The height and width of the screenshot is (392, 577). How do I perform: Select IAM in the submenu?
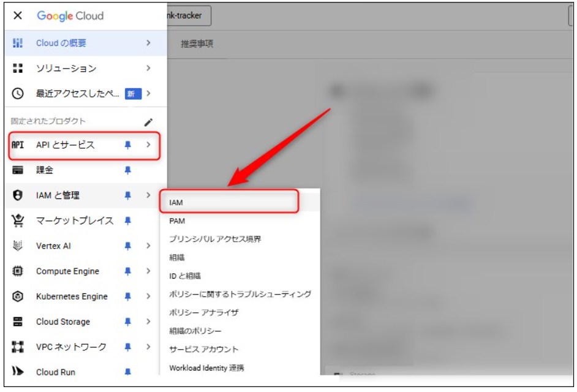(240, 203)
